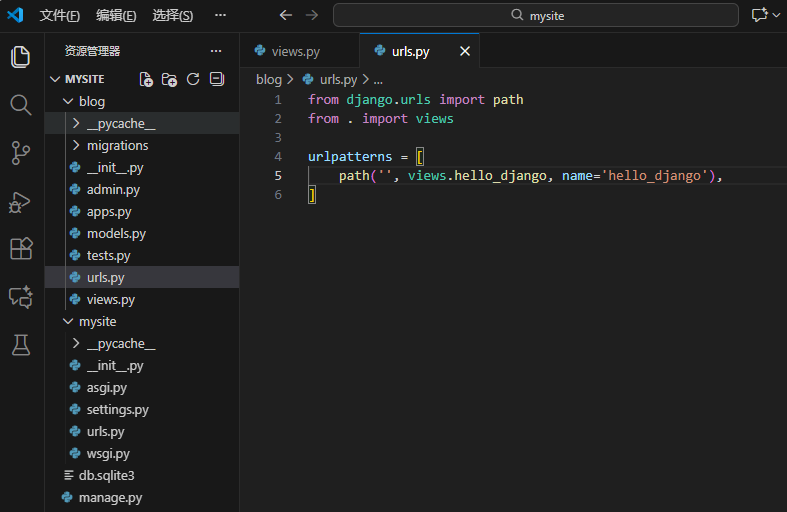Open the Extensions view

(x=21, y=248)
